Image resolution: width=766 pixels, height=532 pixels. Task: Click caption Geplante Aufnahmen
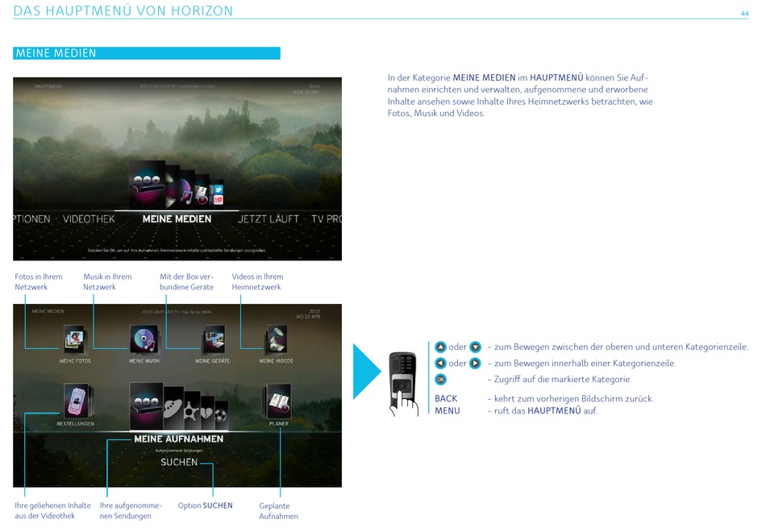[278, 511]
